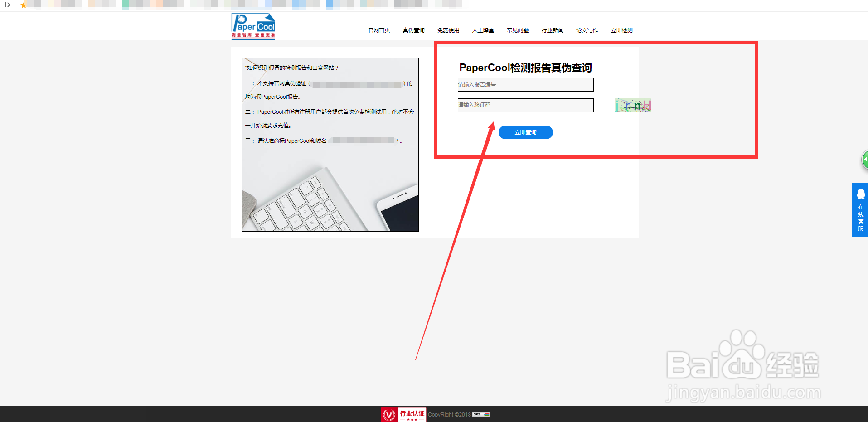Open 行业新闻 section
The height and width of the screenshot is (422, 868).
tap(552, 30)
